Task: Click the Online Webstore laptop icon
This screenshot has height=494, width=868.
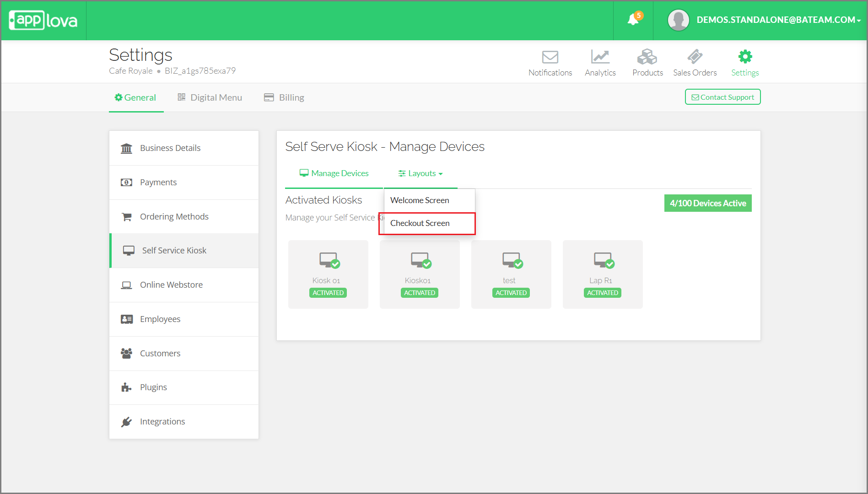Action: click(x=126, y=285)
